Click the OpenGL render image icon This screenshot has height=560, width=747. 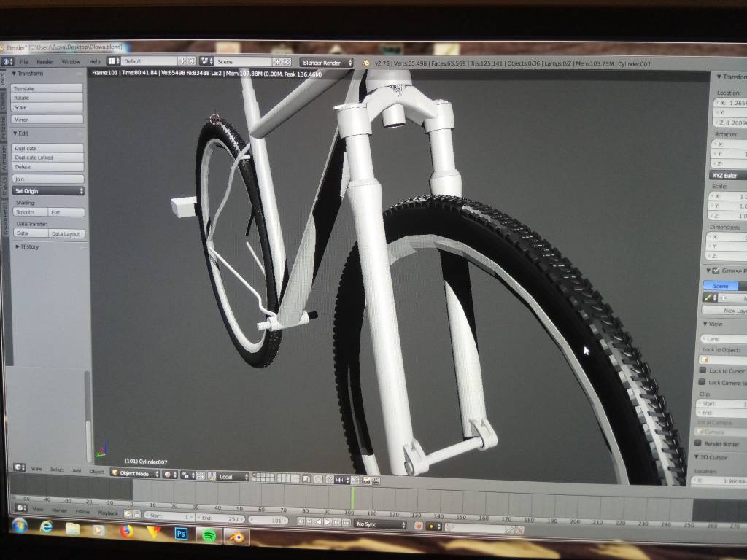pos(366,481)
